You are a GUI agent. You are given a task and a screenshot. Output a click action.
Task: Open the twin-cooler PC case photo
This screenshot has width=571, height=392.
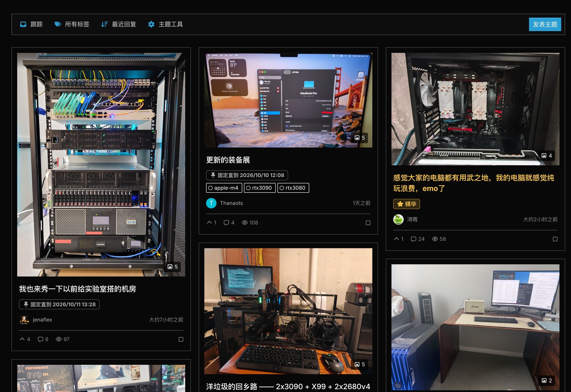pos(475,109)
